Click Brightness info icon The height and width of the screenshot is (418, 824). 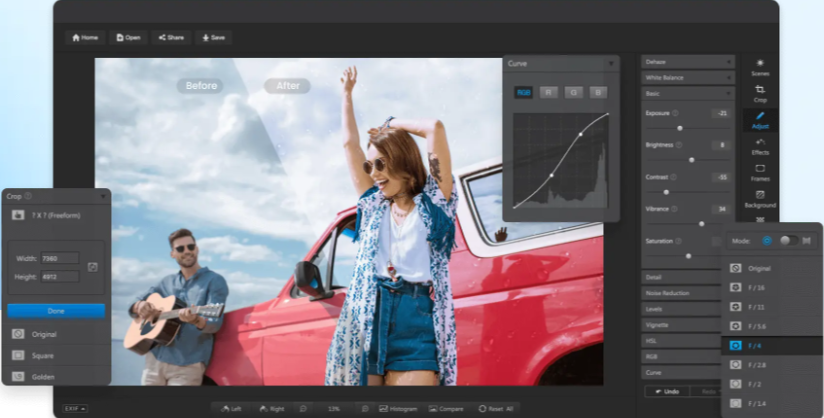(678, 145)
